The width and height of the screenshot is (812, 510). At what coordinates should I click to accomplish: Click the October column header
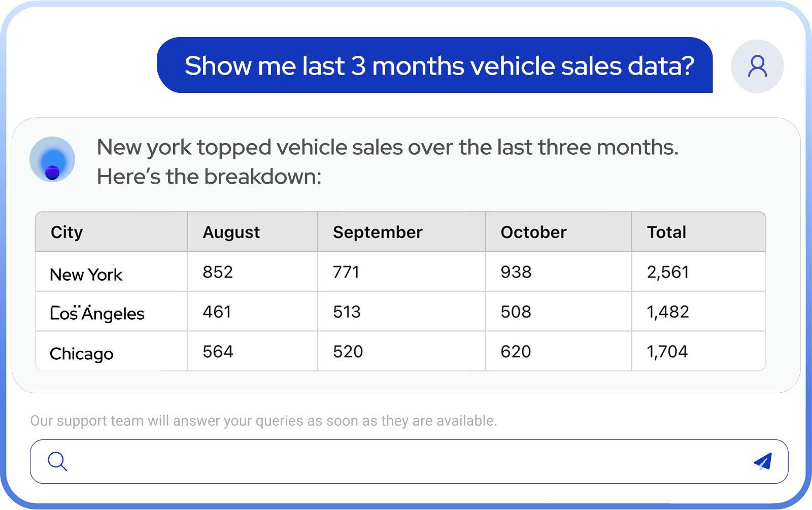(x=533, y=232)
